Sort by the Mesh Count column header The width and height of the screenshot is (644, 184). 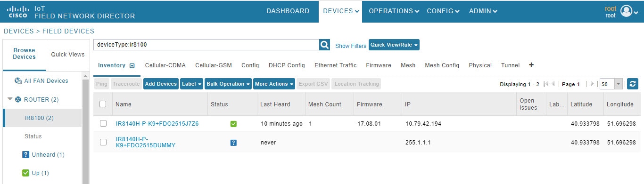(324, 104)
